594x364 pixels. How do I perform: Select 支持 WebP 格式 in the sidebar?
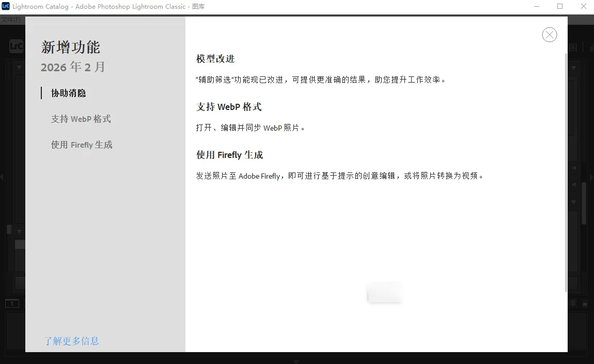(81, 119)
